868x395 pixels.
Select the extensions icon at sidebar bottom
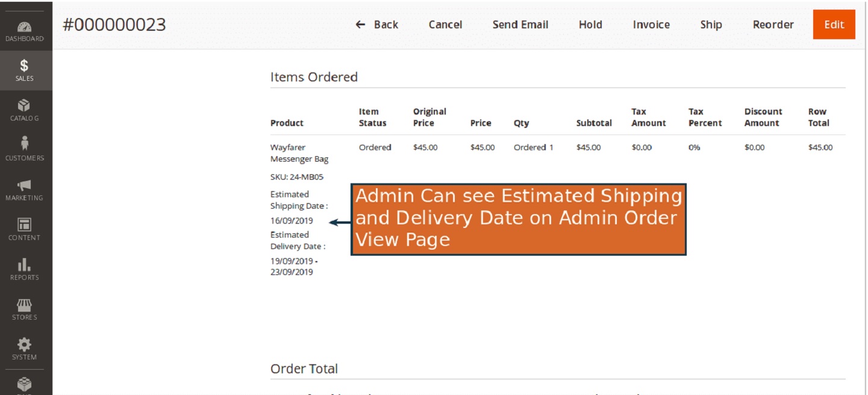24,385
